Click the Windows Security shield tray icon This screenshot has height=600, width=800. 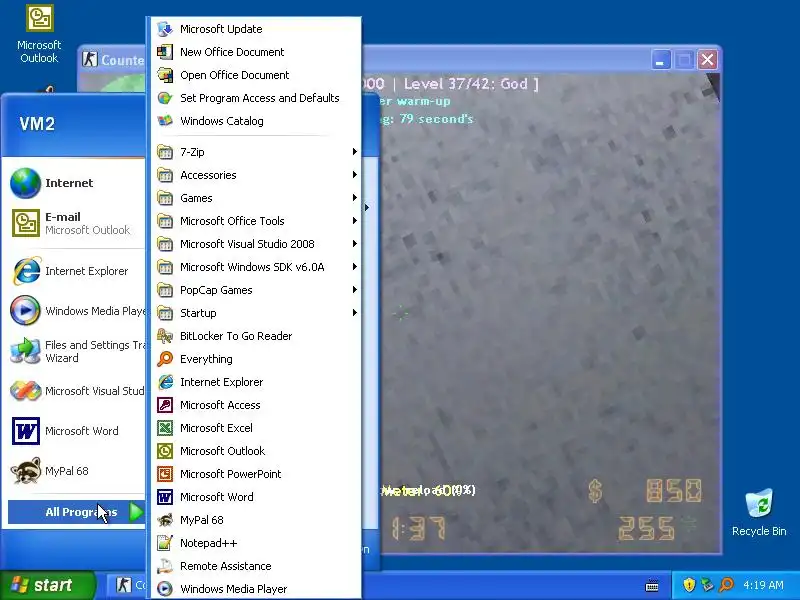point(689,584)
